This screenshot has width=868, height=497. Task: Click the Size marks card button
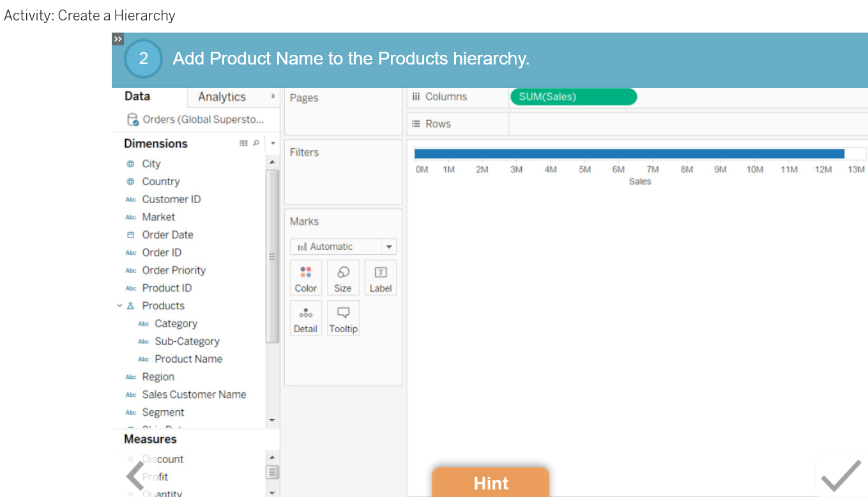(343, 278)
